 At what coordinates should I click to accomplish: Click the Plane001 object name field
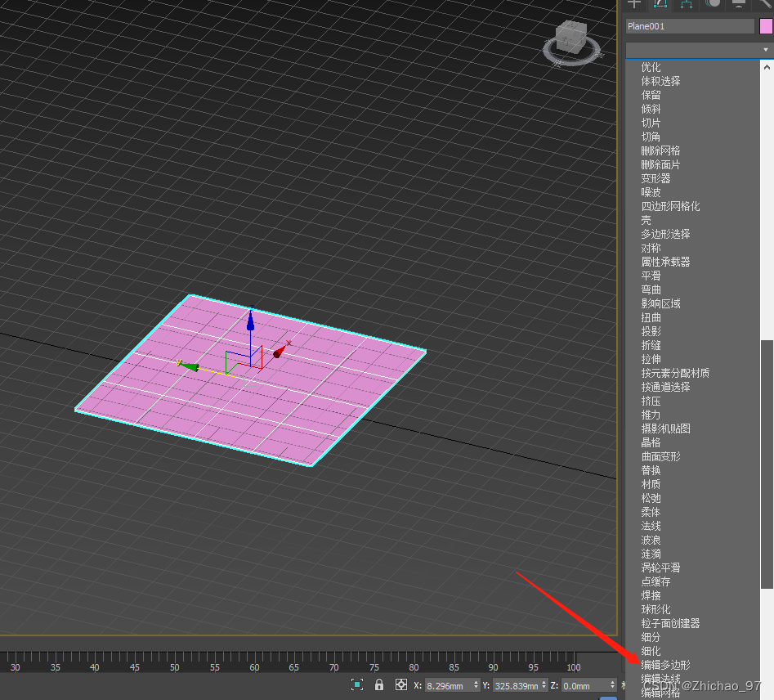[690, 26]
